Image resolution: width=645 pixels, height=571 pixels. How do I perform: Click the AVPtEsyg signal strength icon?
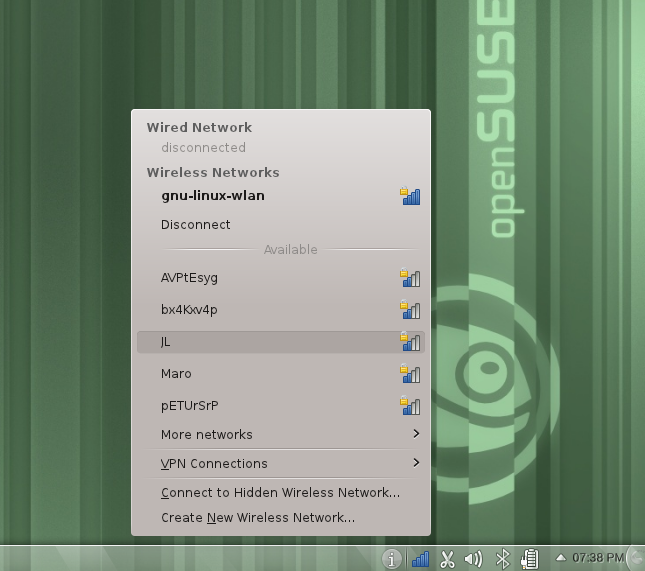410,278
